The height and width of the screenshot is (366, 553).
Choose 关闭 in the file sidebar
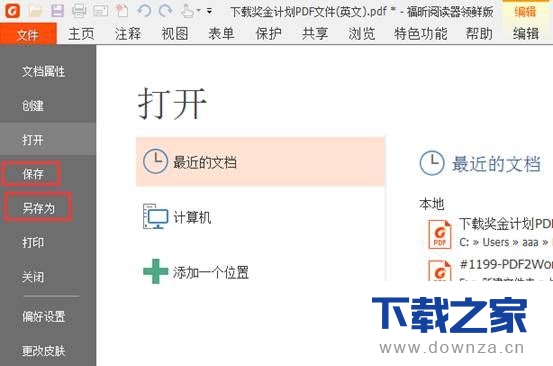[33, 277]
